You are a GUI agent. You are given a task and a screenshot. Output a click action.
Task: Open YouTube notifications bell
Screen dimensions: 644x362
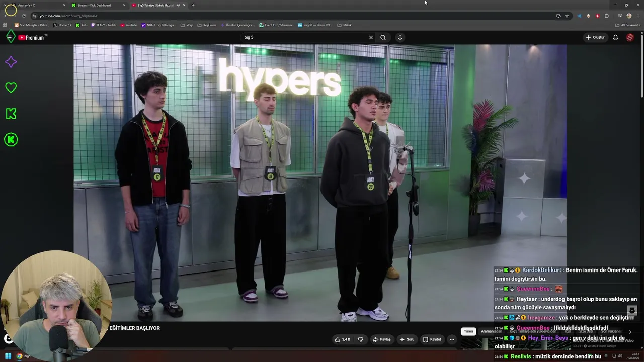[615, 37]
